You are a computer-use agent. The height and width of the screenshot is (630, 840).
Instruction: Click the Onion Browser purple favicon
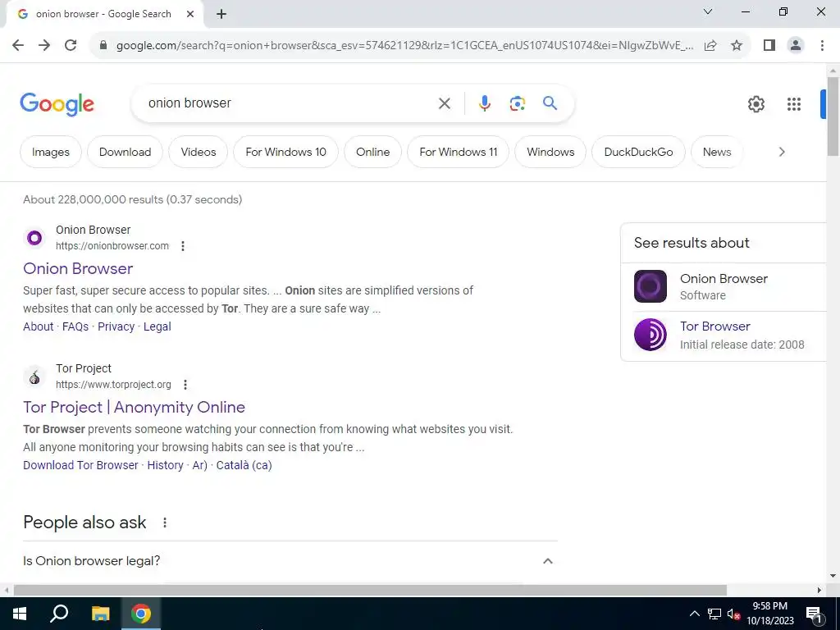tap(34, 237)
